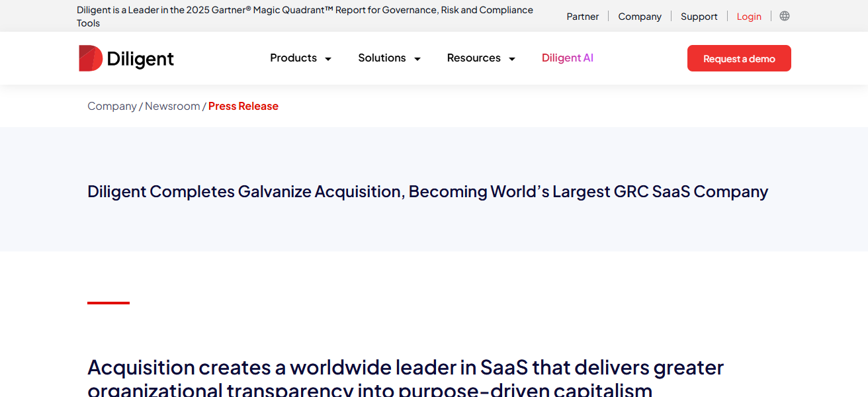Click the Partner link

pyautogui.click(x=582, y=16)
